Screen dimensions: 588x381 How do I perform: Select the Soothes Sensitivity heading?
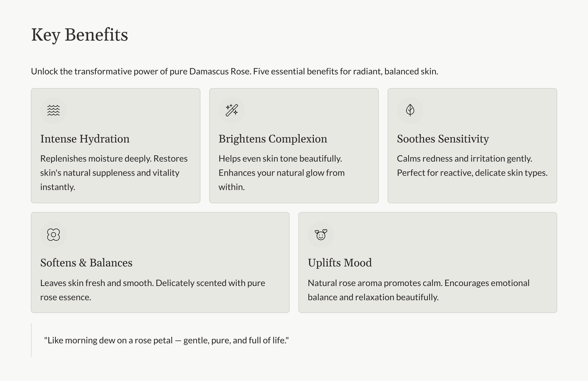(443, 139)
